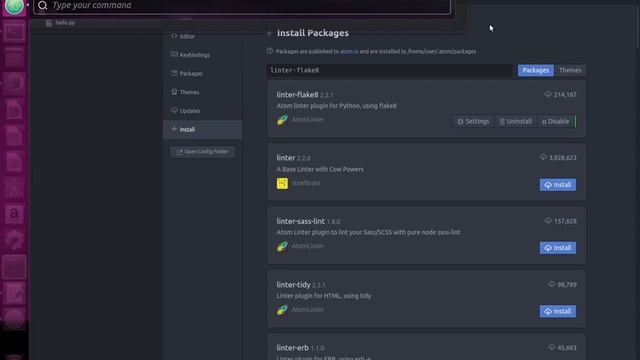Image resolution: width=640 pixels, height=360 pixels.
Task: Open the Updates section
Action: pyautogui.click(x=186, y=111)
